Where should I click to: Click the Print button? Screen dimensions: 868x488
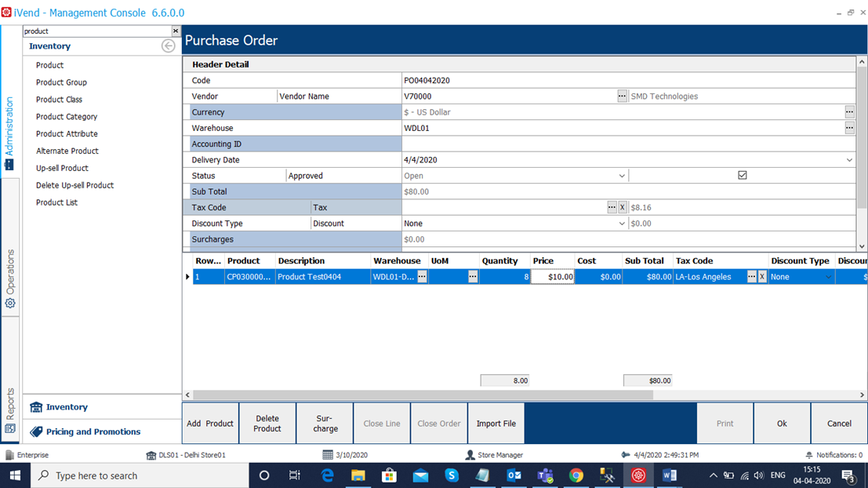pos(725,423)
